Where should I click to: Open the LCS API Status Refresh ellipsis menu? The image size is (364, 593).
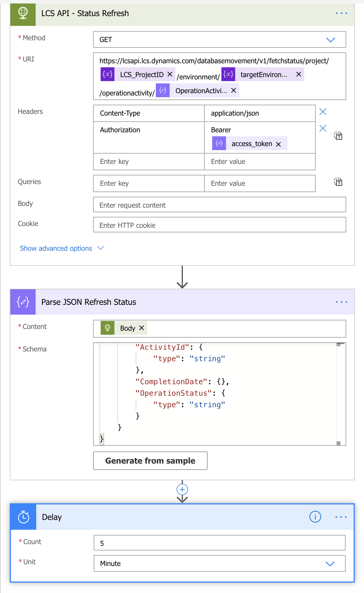pyautogui.click(x=341, y=13)
